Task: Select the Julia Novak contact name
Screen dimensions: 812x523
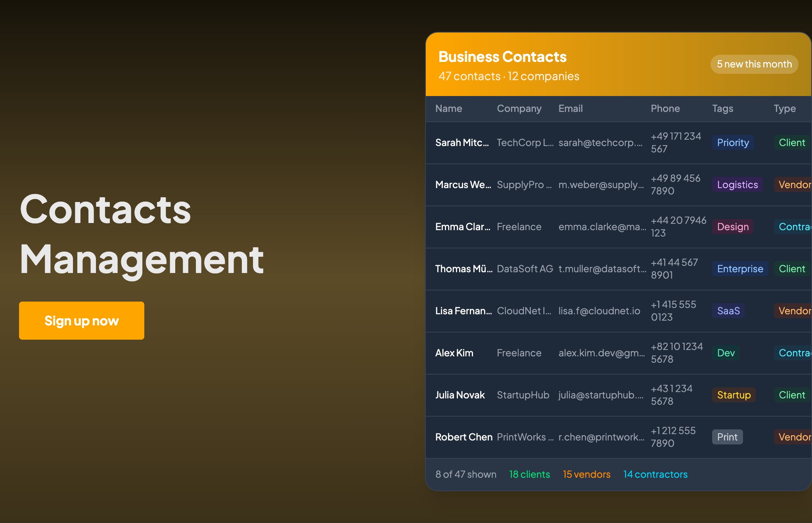Action: click(460, 395)
